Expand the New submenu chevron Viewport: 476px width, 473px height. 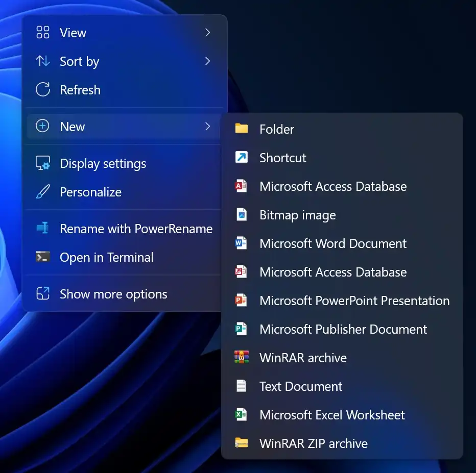click(208, 126)
